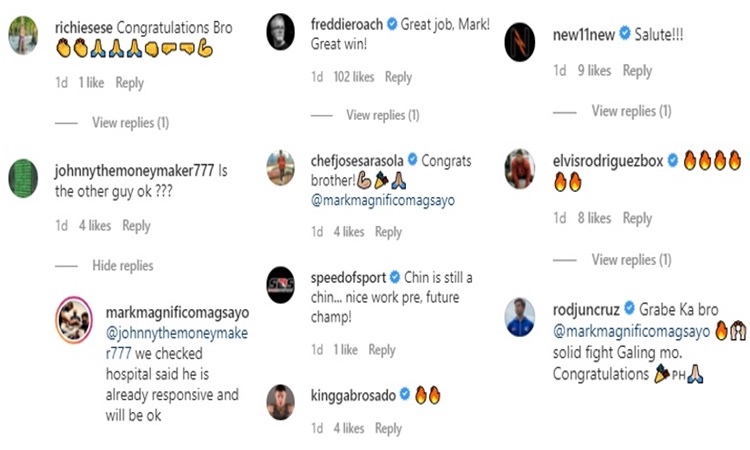Screen dimensions: 750x450
Task: Click elvisrodriguezbox avatar
Action: [520, 167]
